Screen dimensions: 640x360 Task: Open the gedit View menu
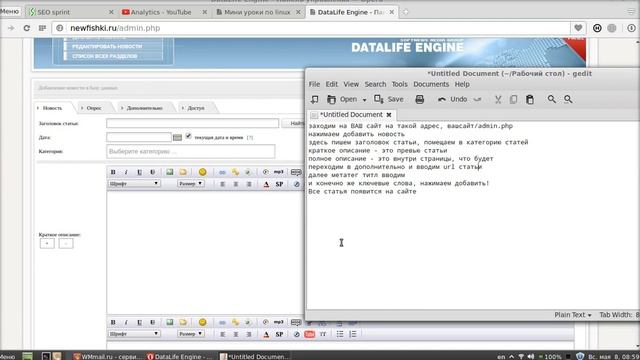pos(351,84)
